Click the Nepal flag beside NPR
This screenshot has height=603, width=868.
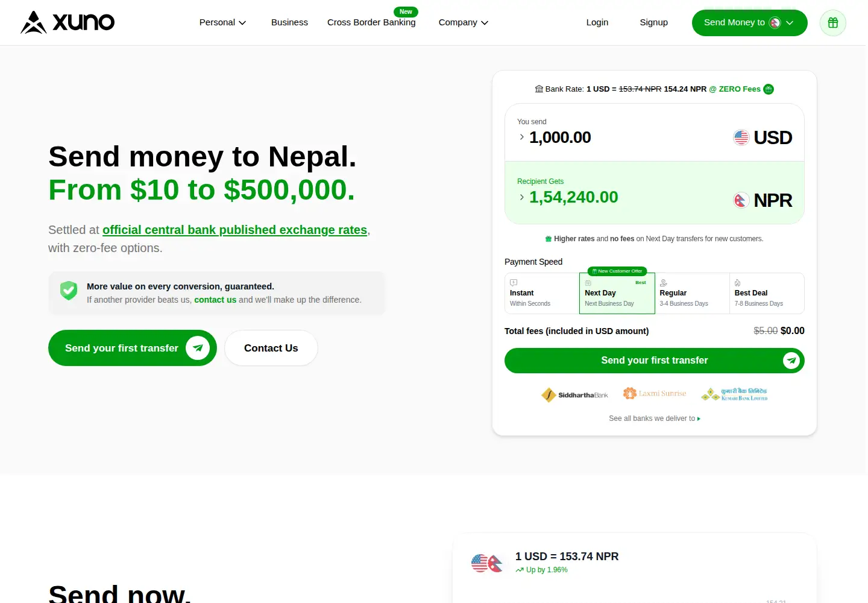pyautogui.click(x=741, y=200)
